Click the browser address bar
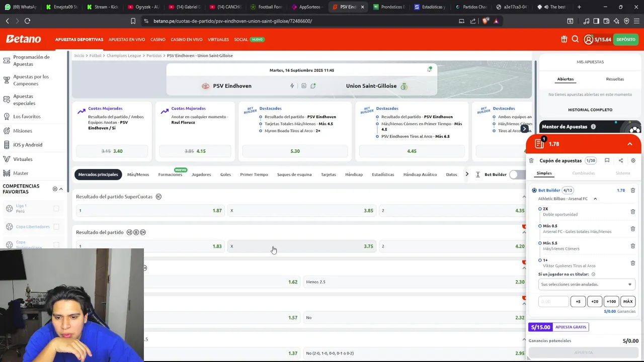Viewport: 644px width, 362px height. [x=297, y=21]
